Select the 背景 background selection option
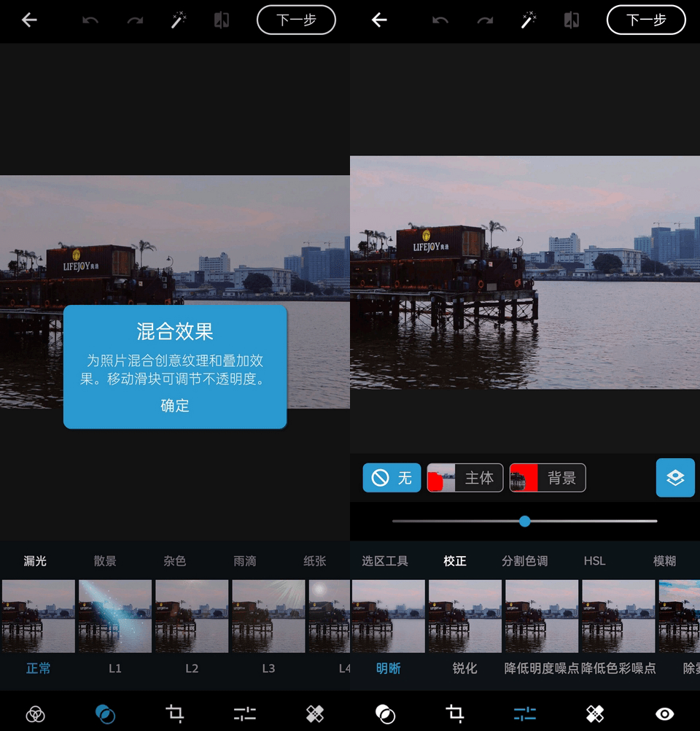This screenshot has width=700, height=731. 548,478
